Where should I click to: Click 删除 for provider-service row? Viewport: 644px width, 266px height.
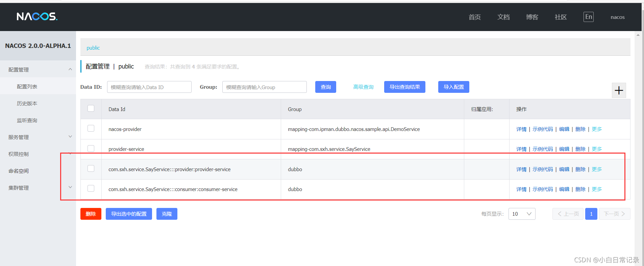pos(580,149)
